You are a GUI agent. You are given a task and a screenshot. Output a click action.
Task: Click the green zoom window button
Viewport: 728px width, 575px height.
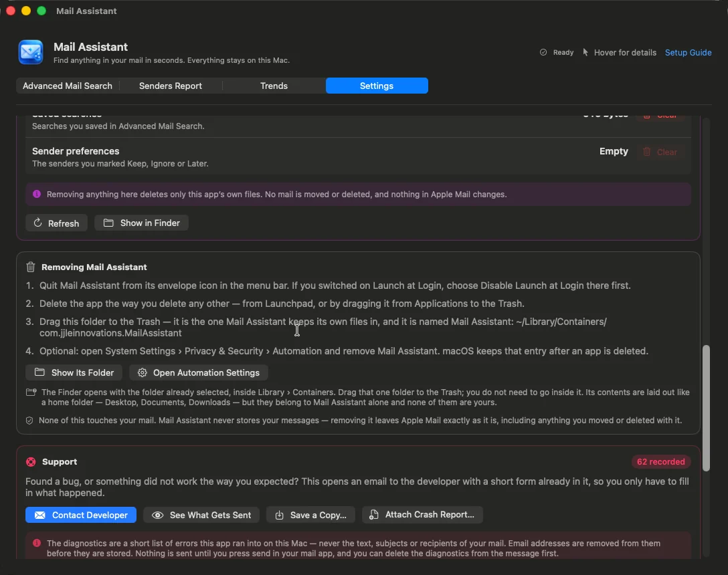(x=41, y=11)
